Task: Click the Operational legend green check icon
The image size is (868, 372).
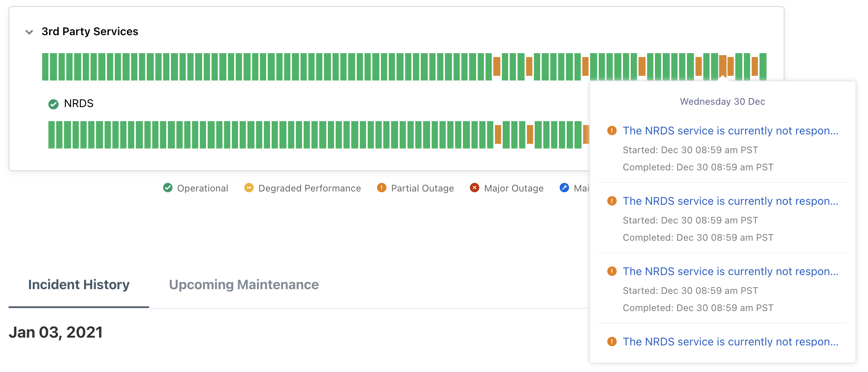Action: click(168, 188)
